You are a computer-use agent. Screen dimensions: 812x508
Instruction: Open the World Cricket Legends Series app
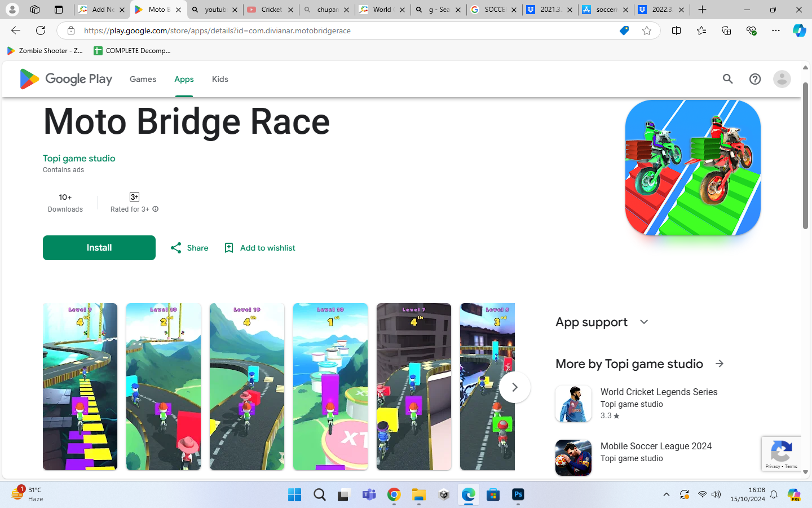click(x=659, y=392)
